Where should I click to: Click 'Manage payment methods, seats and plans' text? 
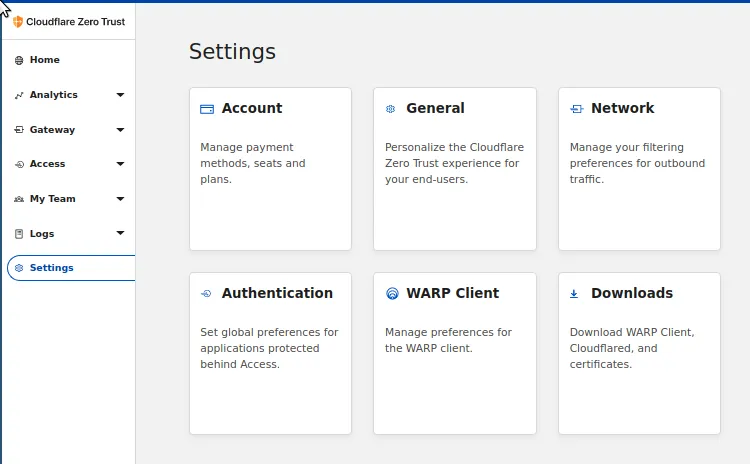253,163
